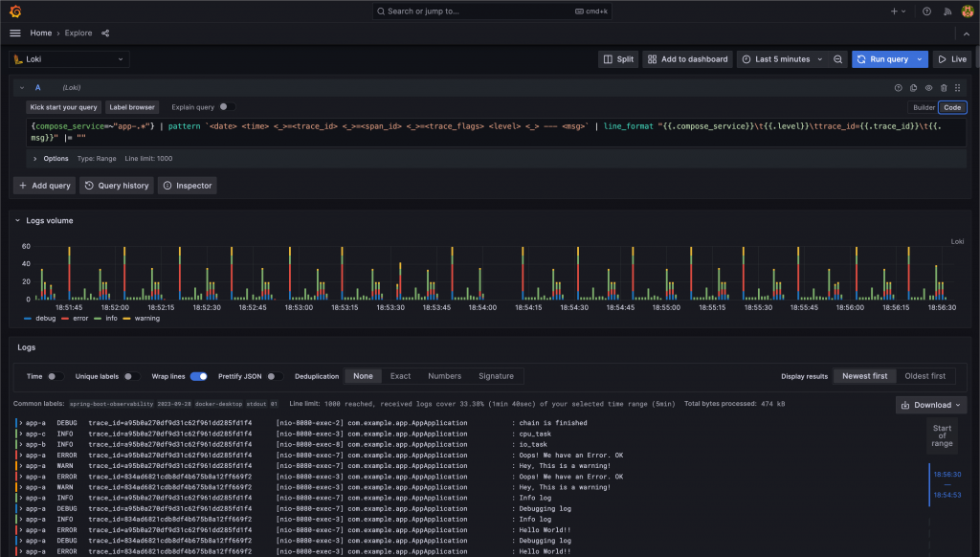Display results Oldest first
980x557 pixels.
(925, 376)
